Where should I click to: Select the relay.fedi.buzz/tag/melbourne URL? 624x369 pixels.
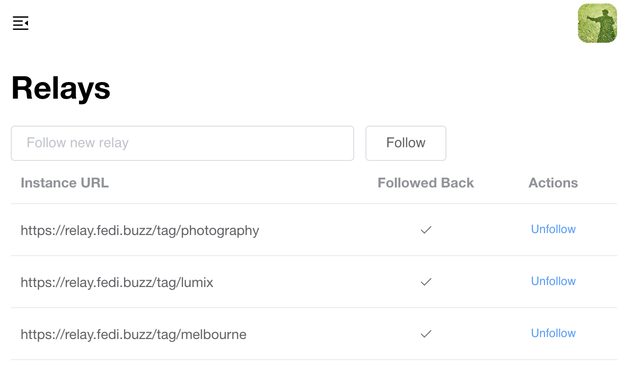[x=133, y=334]
